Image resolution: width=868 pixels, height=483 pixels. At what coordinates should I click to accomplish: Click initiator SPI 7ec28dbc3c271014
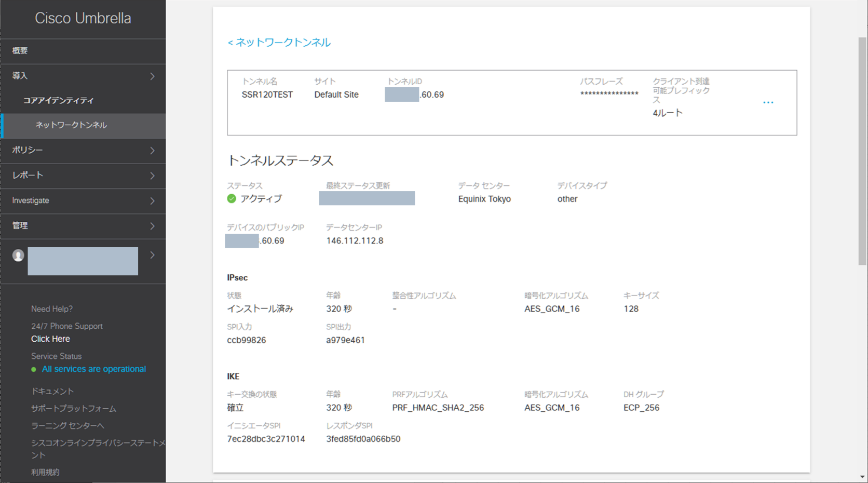click(x=266, y=439)
